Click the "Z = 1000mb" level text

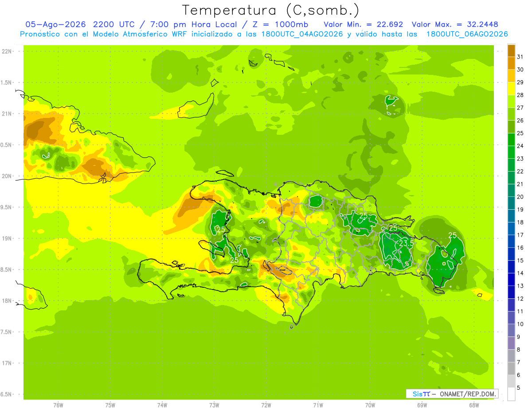coord(280,24)
